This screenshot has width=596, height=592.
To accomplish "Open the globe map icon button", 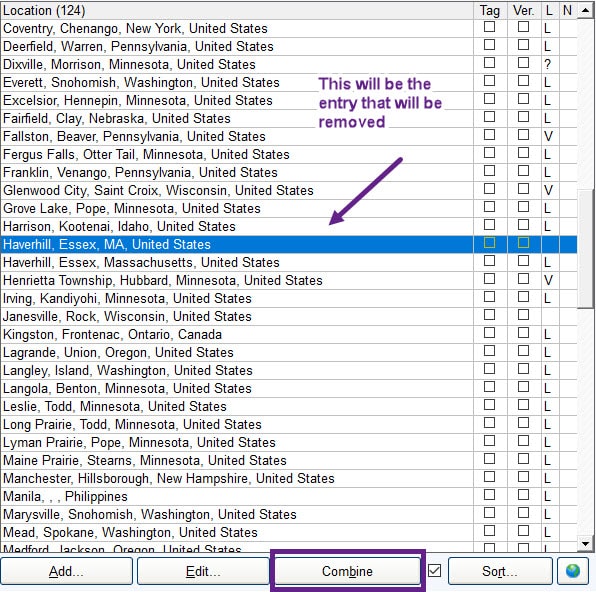I will click(x=573, y=571).
